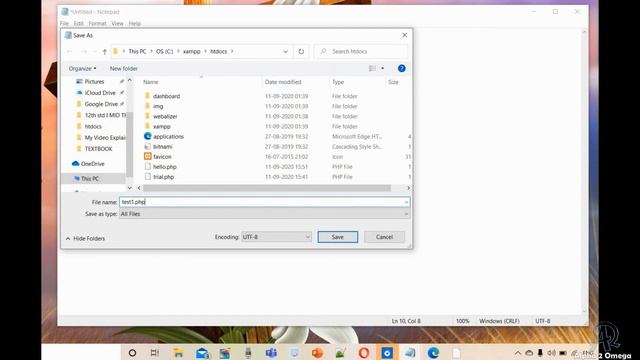Select the img folder
640x360 pixels.
[158, 106]
